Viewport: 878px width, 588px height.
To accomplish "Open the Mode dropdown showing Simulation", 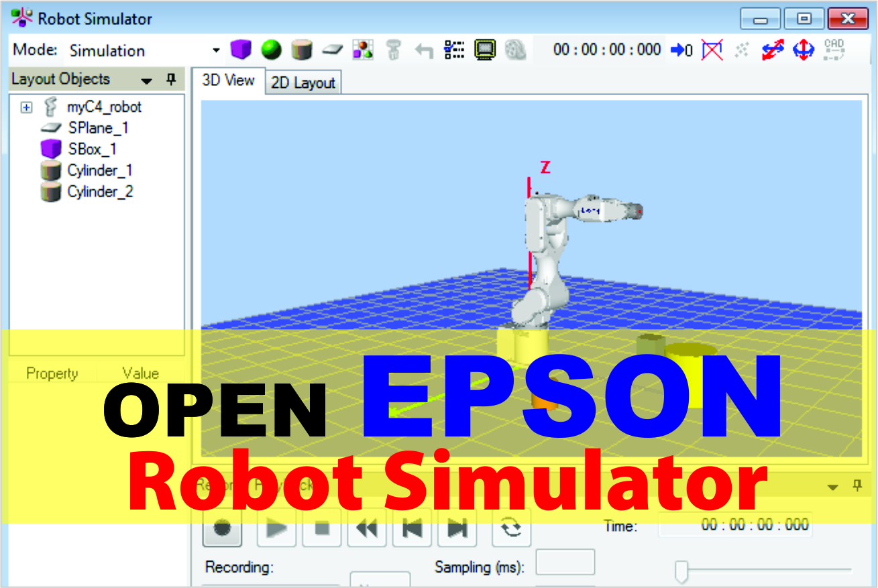I will [216, 50].
